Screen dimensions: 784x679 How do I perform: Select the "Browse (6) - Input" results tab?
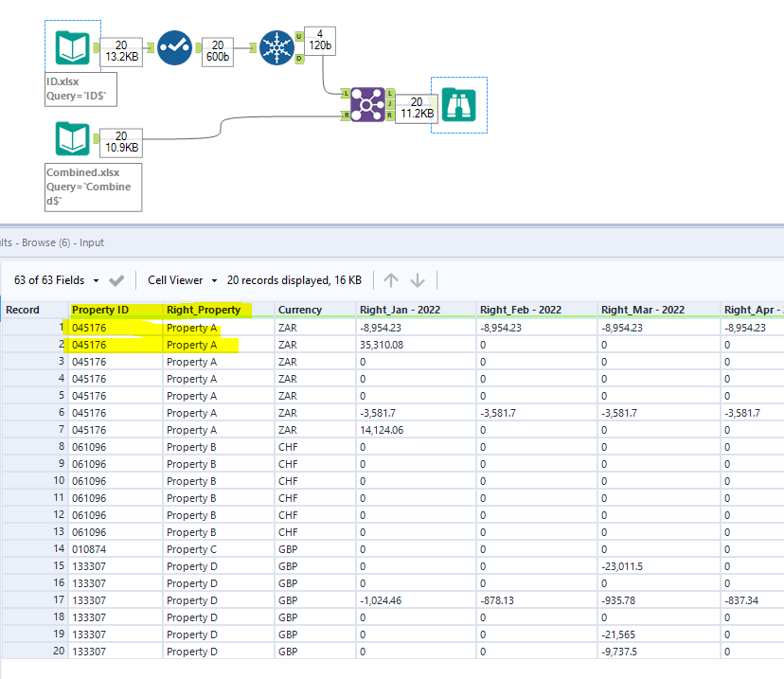coord(52,242)
